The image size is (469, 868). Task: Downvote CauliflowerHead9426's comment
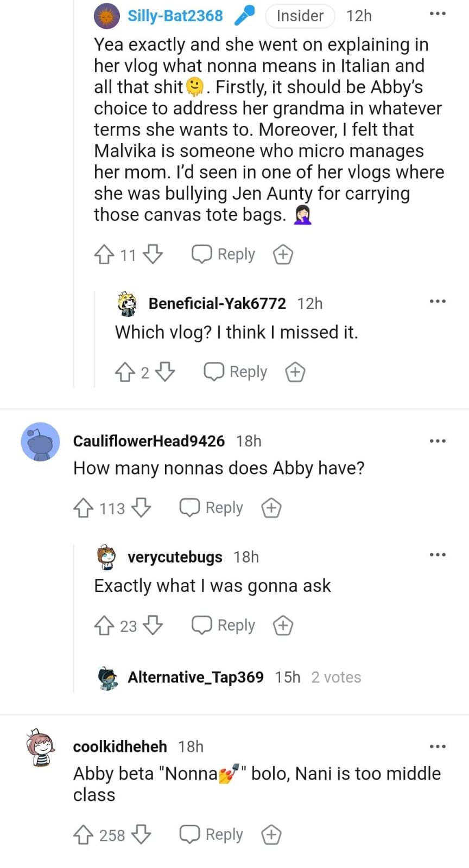point(141,508)
